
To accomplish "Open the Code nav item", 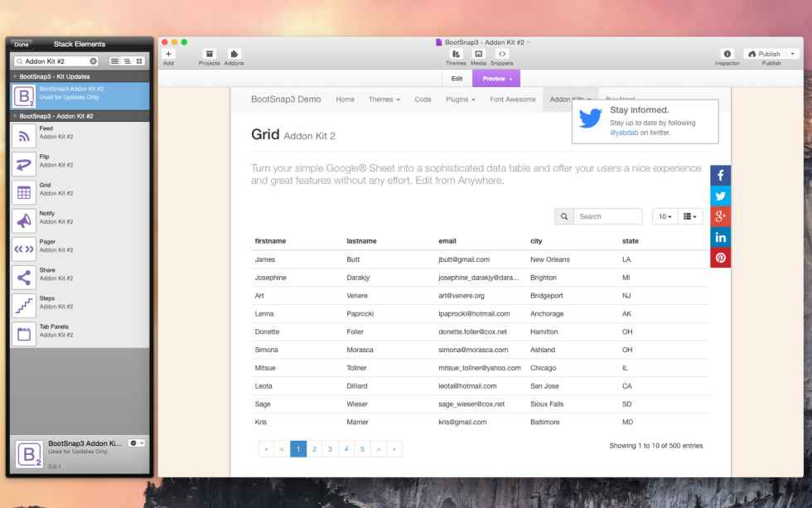I will tap(423, 99).
